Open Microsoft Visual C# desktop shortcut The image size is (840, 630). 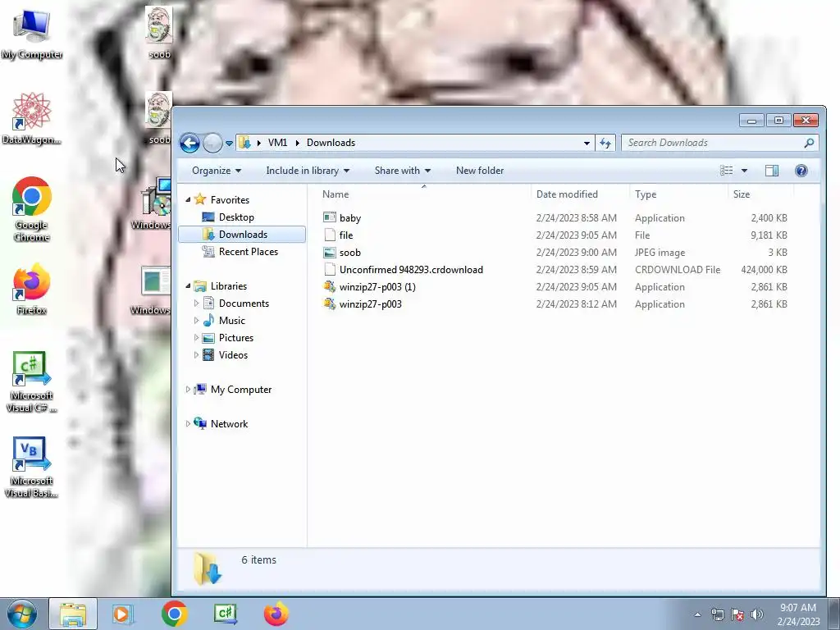[x=32, y=382]
